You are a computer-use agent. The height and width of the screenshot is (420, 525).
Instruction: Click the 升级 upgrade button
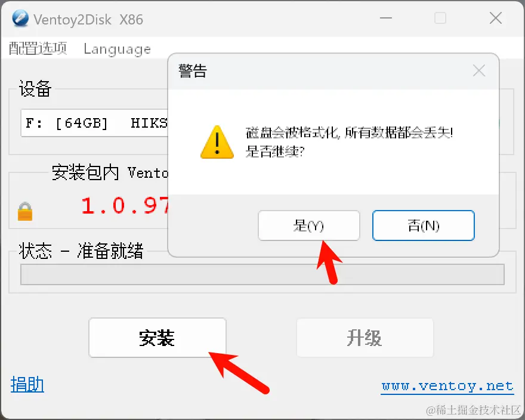(365, 338)
